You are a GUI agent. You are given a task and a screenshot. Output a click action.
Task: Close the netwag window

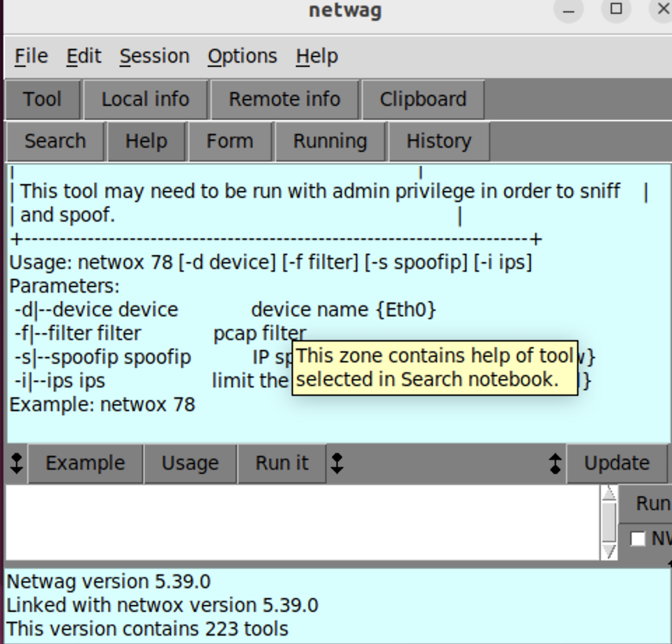662,9
